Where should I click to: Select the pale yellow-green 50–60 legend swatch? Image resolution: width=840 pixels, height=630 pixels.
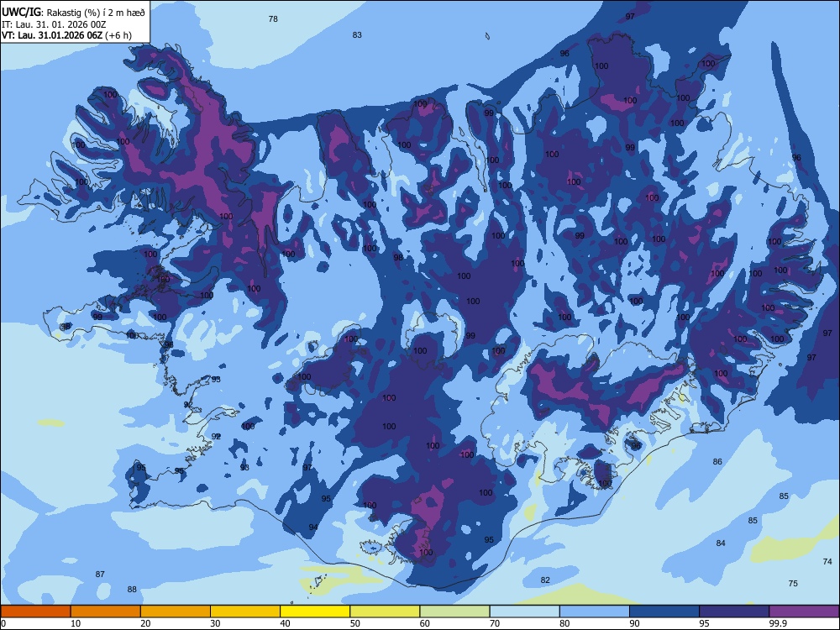point(385,612)
